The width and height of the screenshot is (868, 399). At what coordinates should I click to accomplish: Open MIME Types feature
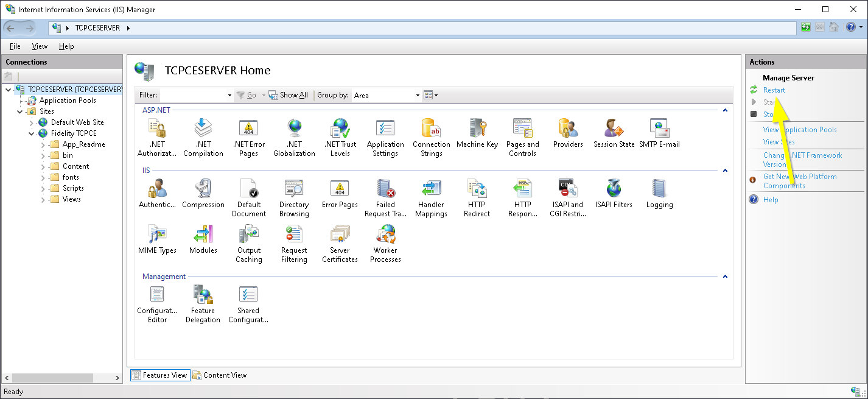(157, 239)
